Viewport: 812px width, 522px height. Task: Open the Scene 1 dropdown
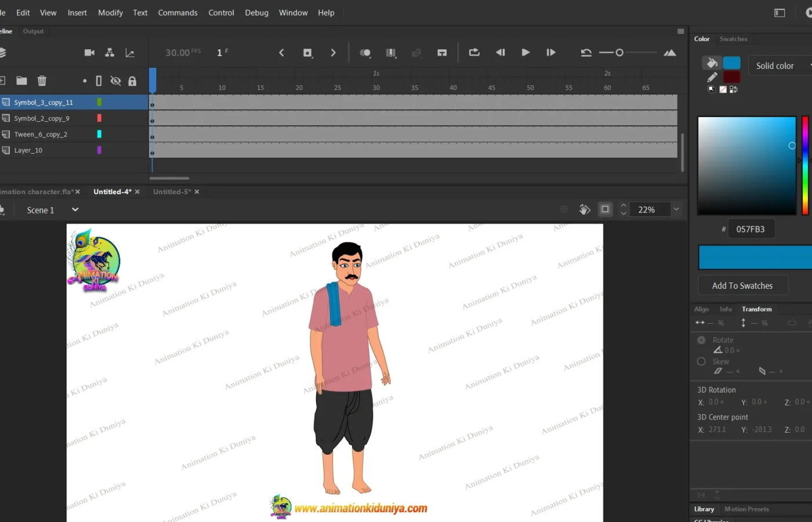pyautogui.click(x=75, y=210)
